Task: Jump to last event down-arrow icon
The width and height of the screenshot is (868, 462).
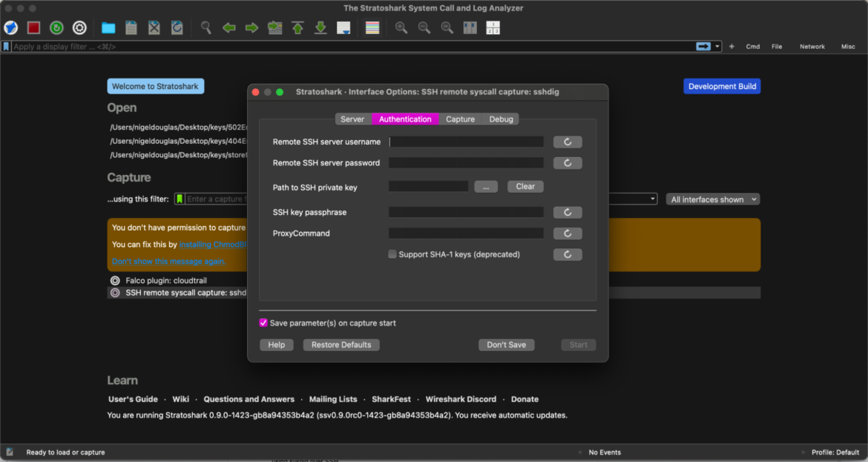Action: [320, 27]
